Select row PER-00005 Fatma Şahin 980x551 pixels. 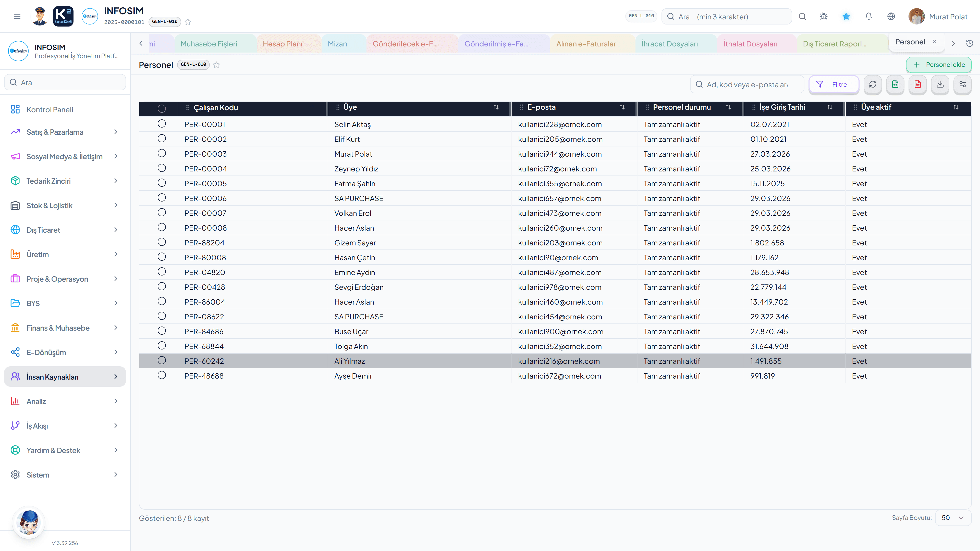coord(162,183)
